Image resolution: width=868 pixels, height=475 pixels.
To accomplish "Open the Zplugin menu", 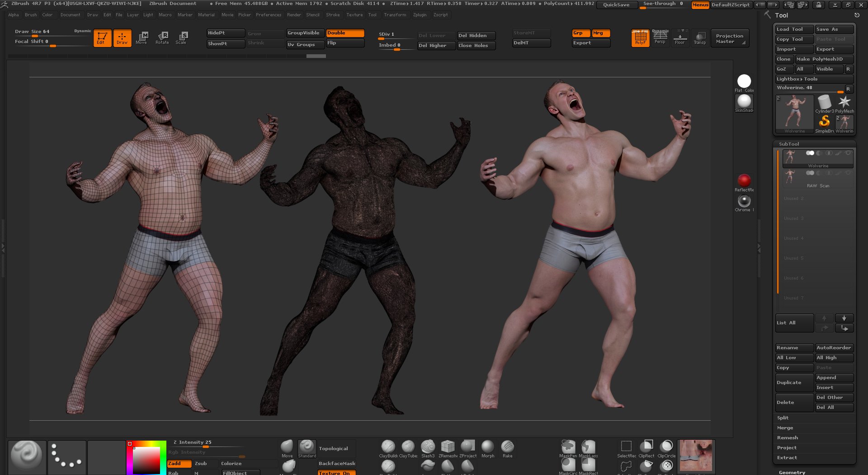I will tap(420, 15).
